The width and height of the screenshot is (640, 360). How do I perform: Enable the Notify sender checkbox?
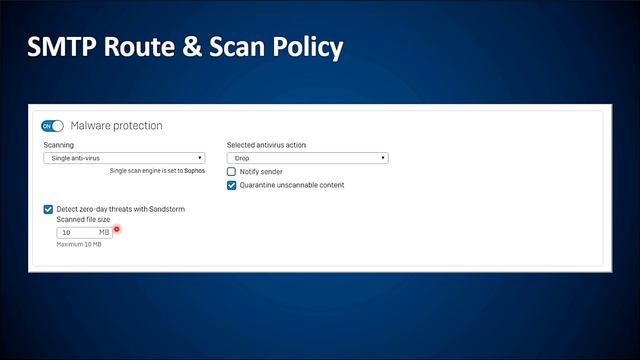click(231, 171)
